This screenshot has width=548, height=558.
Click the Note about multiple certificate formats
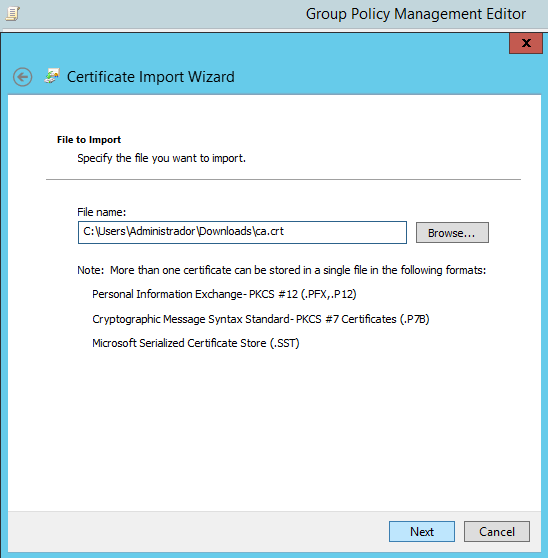click(281, 270)
